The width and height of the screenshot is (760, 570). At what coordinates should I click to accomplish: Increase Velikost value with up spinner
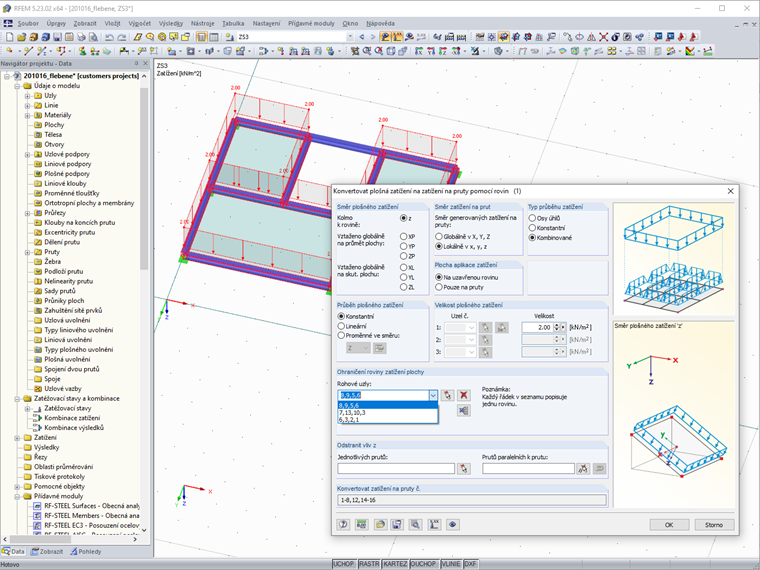tap(556, 325)
